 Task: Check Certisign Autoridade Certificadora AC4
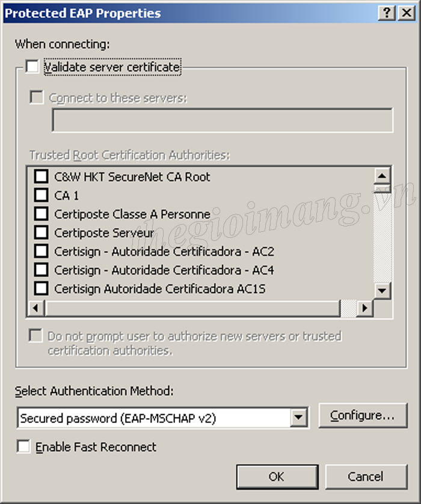(x=41, y=270)
